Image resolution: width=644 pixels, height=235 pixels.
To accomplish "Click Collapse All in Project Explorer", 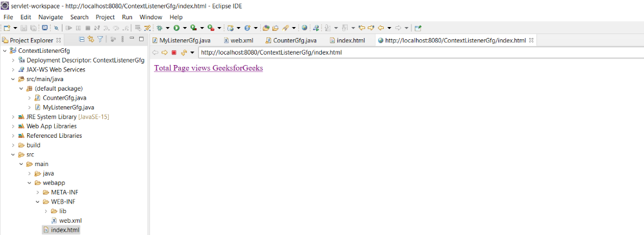I will pos(82,39).
